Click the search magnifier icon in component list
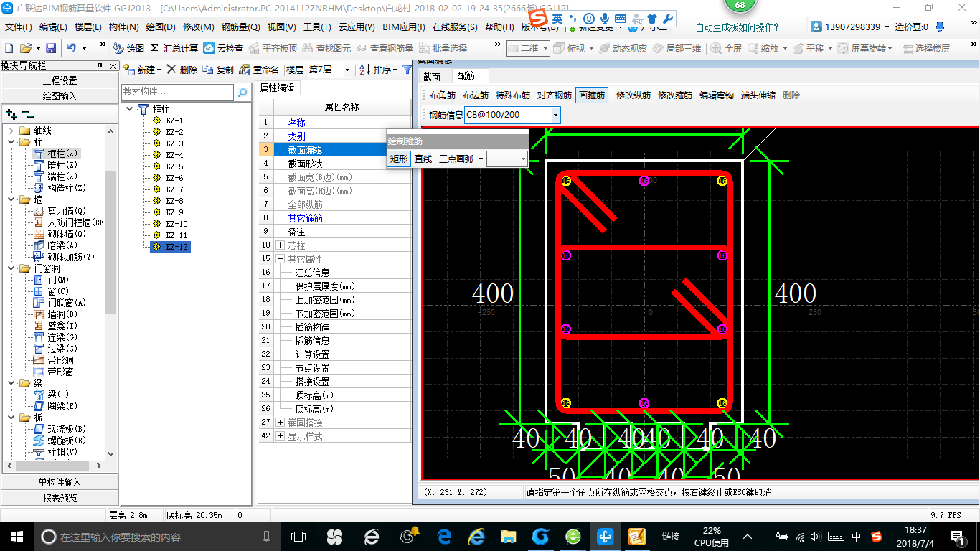This screenshot has width=980, height=551. 242,92
